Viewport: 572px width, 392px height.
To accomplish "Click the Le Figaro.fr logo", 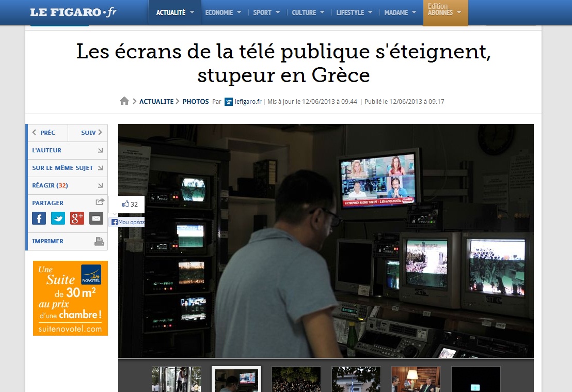I will click(x=73, y=12).
